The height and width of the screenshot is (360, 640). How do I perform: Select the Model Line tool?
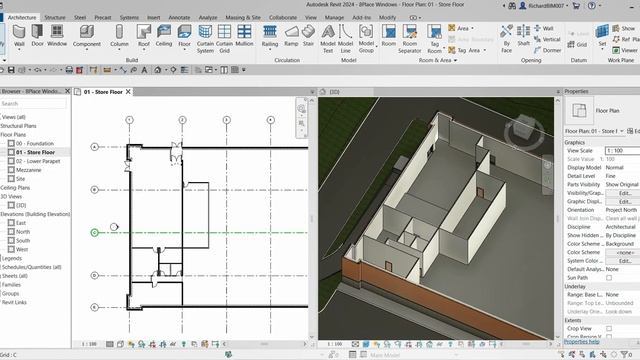click(x=345, y=39)
